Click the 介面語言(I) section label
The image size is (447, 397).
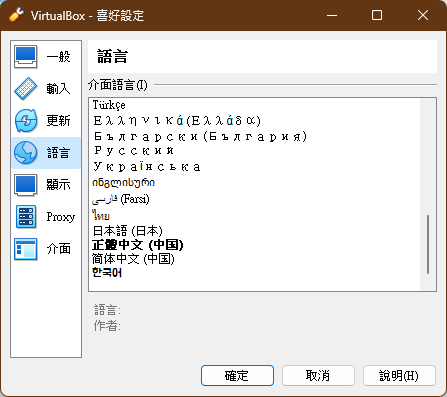point(118,85)
